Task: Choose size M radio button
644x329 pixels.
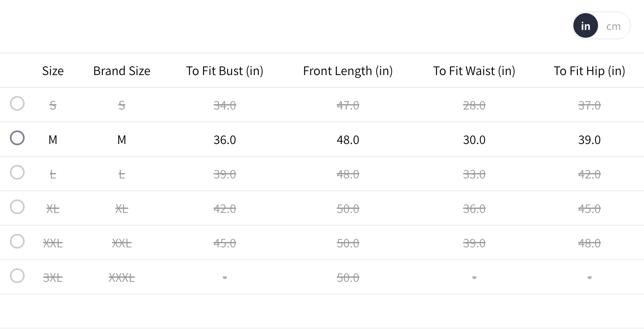Action: click(x=17, y=138)
